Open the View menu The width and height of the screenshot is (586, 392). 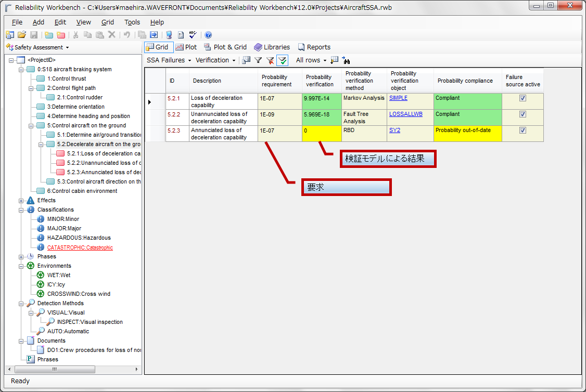pyautogui.click(x=83, y=22)
